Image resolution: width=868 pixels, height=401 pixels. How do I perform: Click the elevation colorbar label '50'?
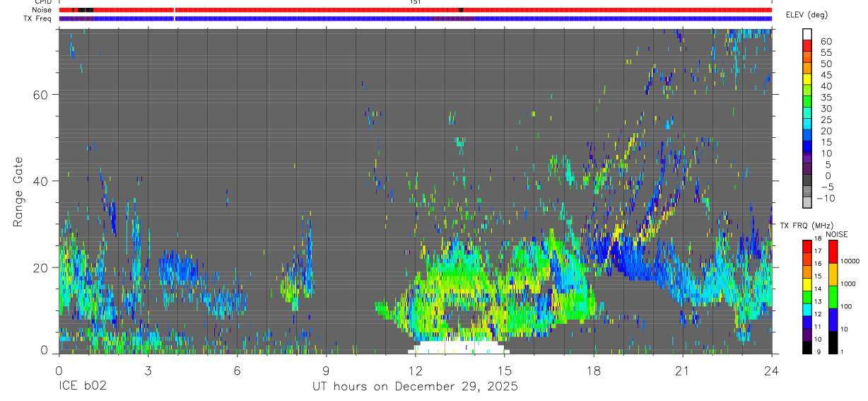pos(826,64)
